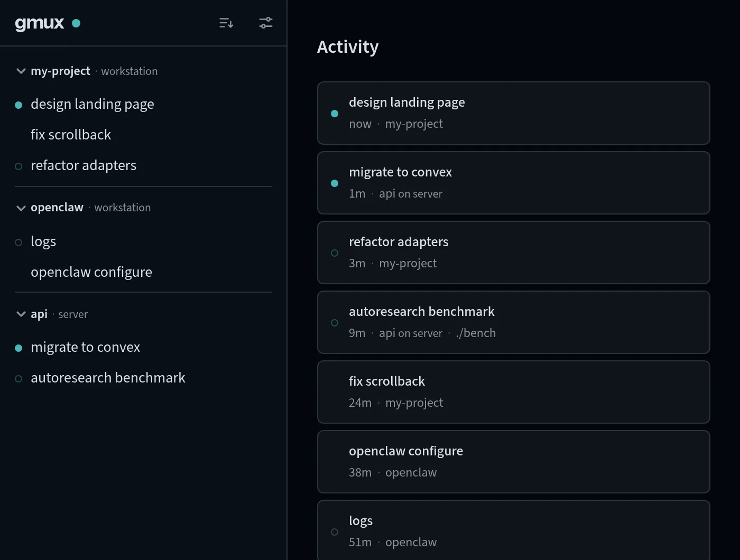Image resolution: width=740 pixels, height=560 pixels.
Task: Collapse the openclaw group chevron
Action: click(x=21, y=208)
